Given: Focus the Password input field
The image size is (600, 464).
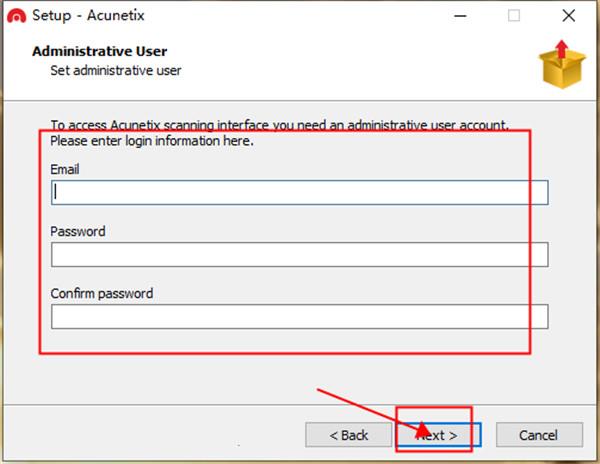Looking at the screenshot, I should point(300,254).
